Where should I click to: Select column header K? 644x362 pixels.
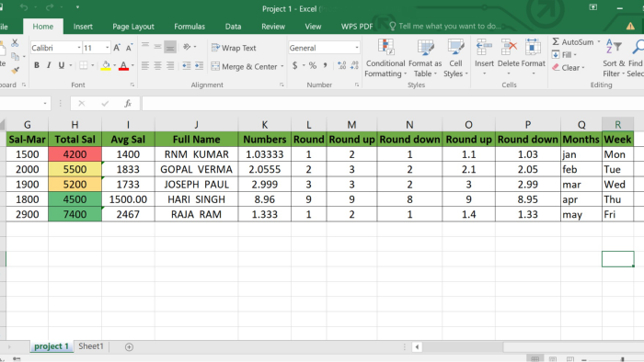265,124
